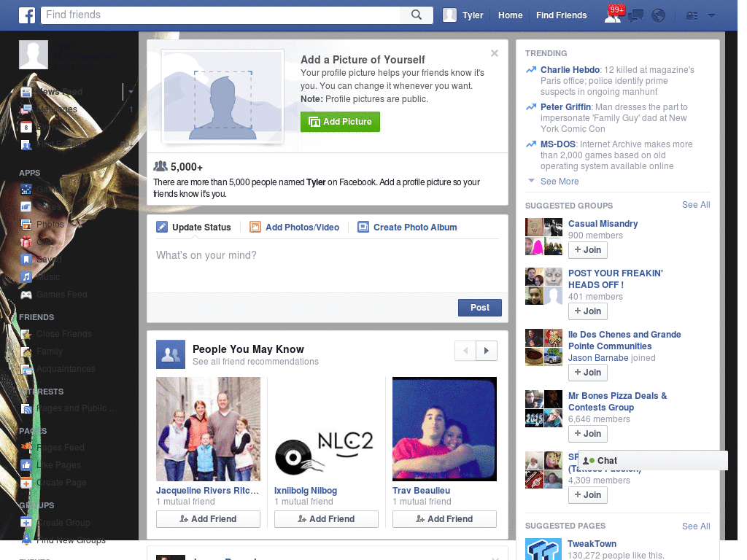Join the 4,309 members group
747x560 pixels.
tap(588, 495)
